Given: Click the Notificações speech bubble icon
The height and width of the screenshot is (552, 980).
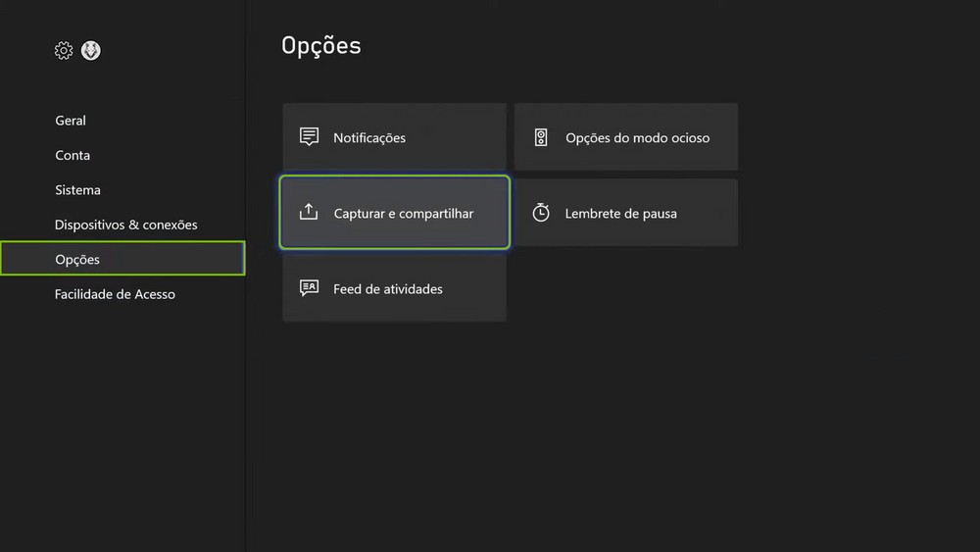Looking at the screenshot, I should pos(309,137).
